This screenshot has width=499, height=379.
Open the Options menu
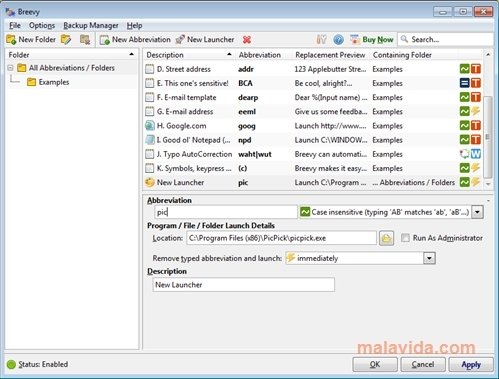[42, 26]
